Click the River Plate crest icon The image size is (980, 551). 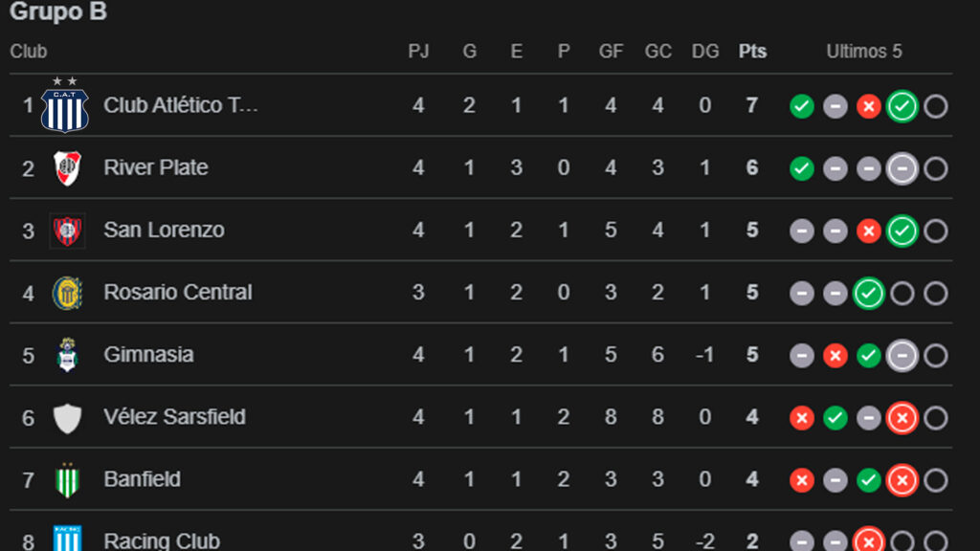(67, 168)
